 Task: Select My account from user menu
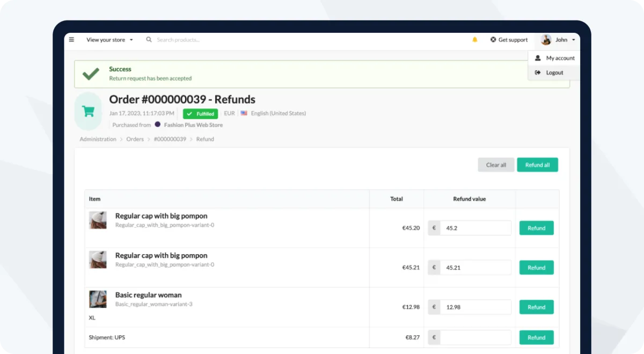(560, 58)
